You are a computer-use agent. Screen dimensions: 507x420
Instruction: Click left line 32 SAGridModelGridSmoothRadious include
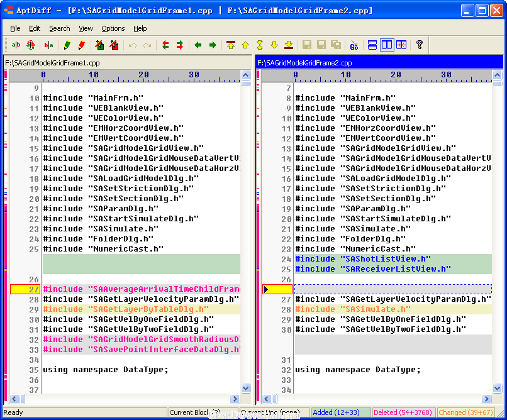click(142, 340)
